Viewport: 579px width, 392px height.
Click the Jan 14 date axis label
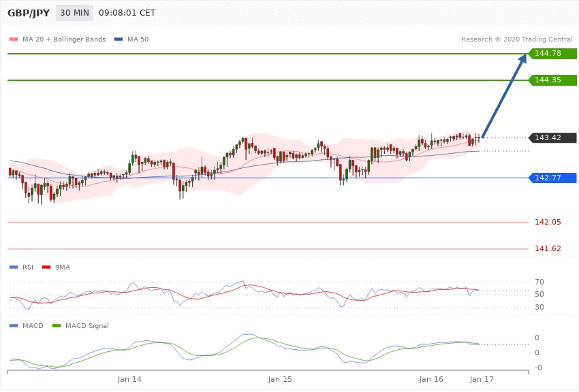pos(129,378)
